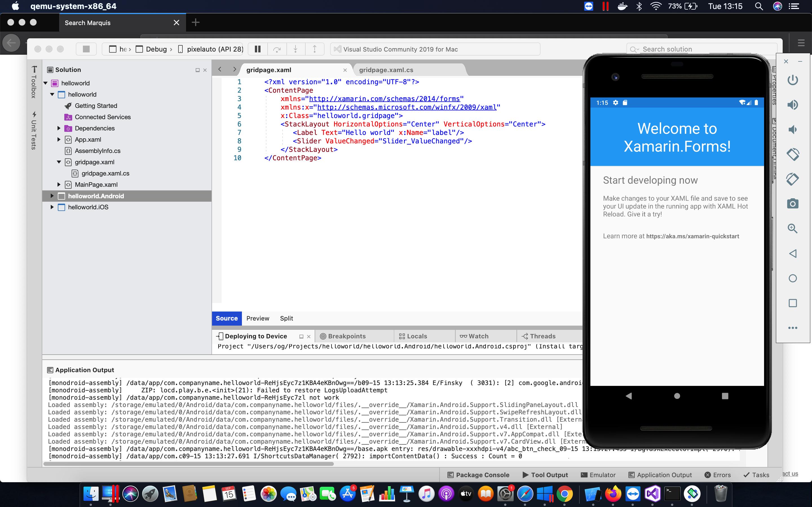This screenshot has width=812, height=507.
Task: Zoom the emulator display with the magnifier icon
Action: (793, 228)
